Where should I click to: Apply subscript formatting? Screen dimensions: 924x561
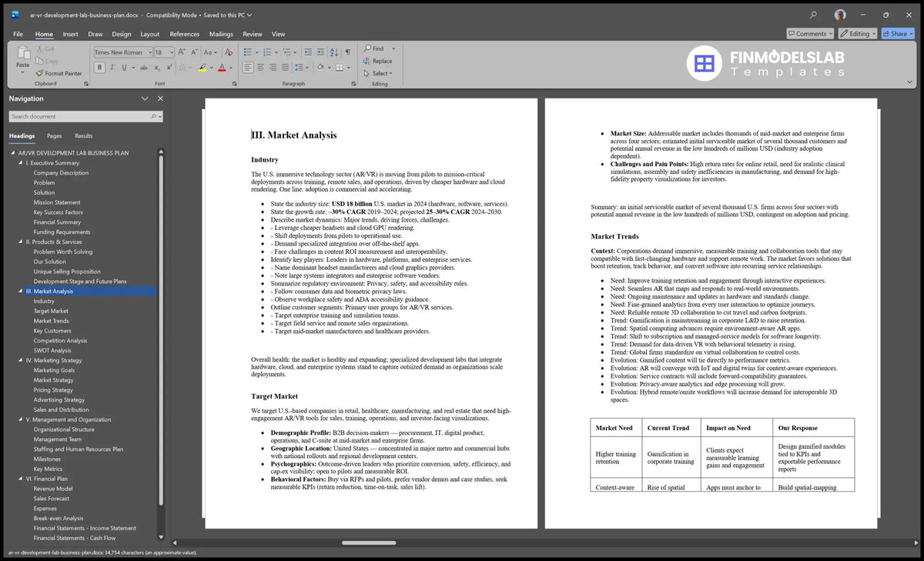click(157, 68)
